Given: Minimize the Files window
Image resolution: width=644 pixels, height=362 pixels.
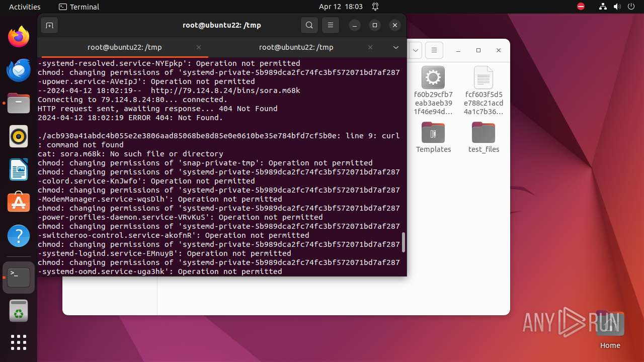Looking at the screenshot, I should tap(458, 50).
